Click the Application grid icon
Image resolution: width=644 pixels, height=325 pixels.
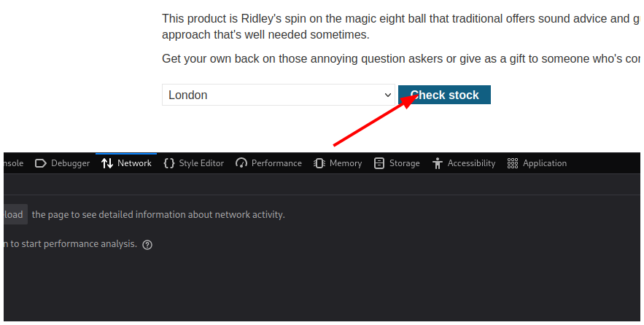(x=513, y=163)
